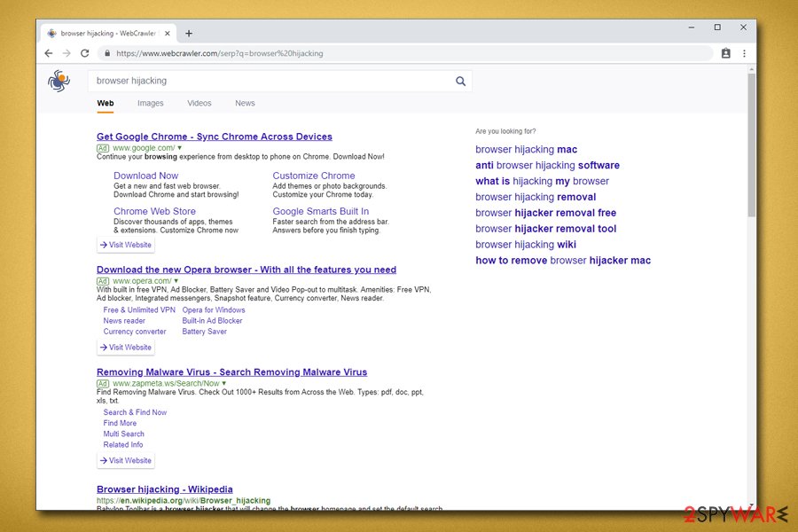
Task: Click suggestion what is hijacking my browser
Action: coord(542,181)
